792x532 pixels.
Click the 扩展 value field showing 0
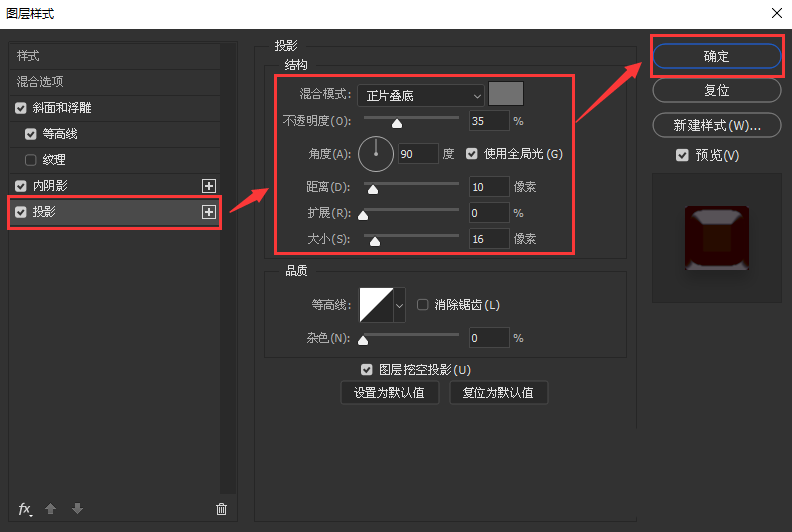[489, 213]
